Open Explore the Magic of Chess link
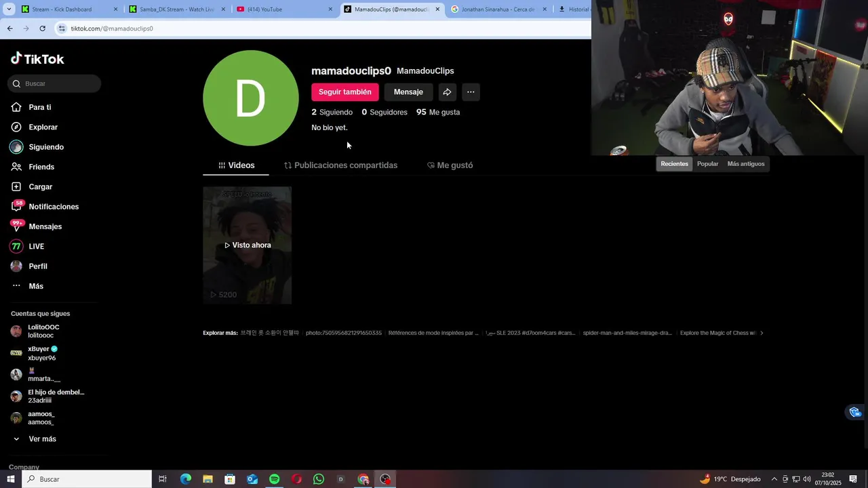This screenshot has height=488, width=868. point(718,333)
